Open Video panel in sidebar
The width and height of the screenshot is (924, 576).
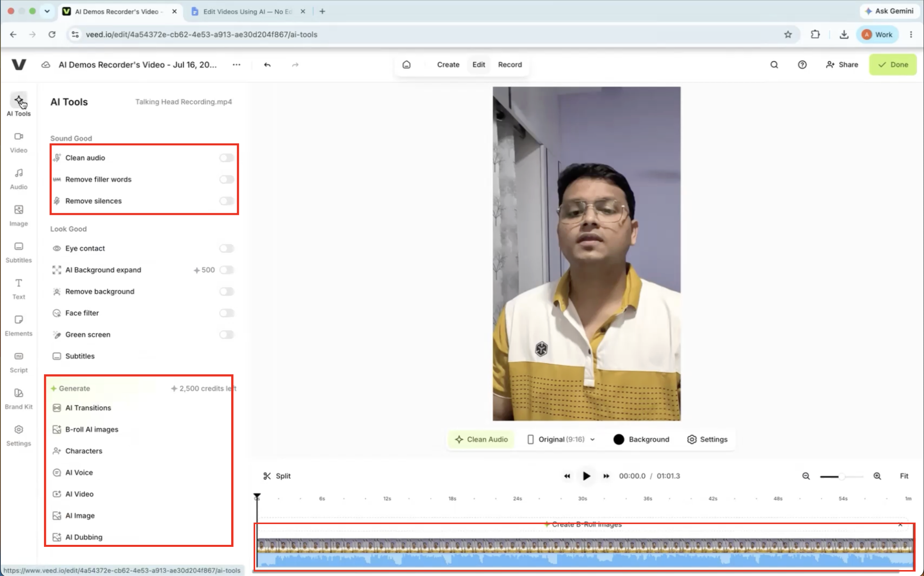coord(18,142)
